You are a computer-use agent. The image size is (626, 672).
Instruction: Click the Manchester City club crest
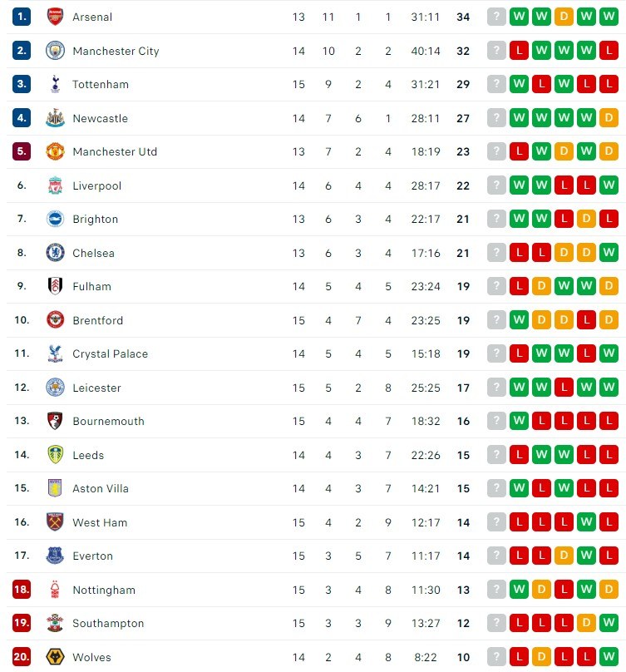[55, 51]
